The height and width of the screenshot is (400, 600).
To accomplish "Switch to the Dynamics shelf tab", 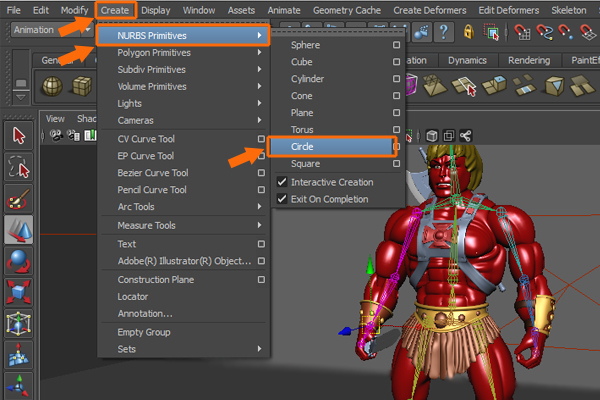I will 466,60.
